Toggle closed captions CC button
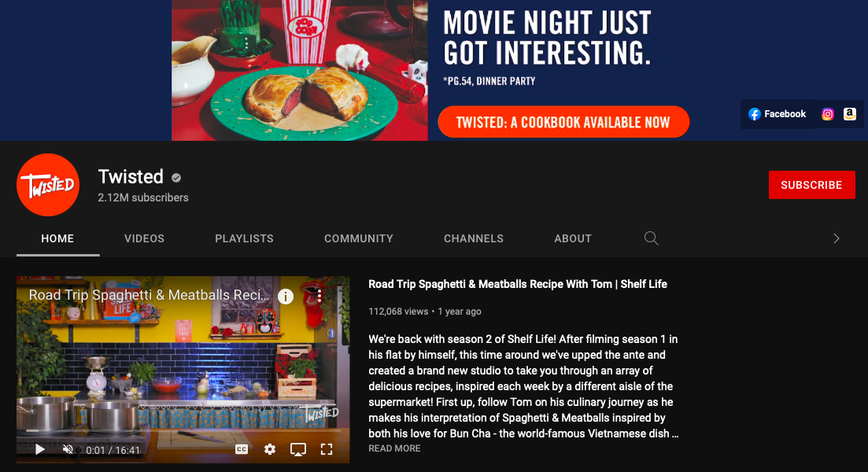The height and width of the screenshot is (472, 868). [x=242, y=449]
